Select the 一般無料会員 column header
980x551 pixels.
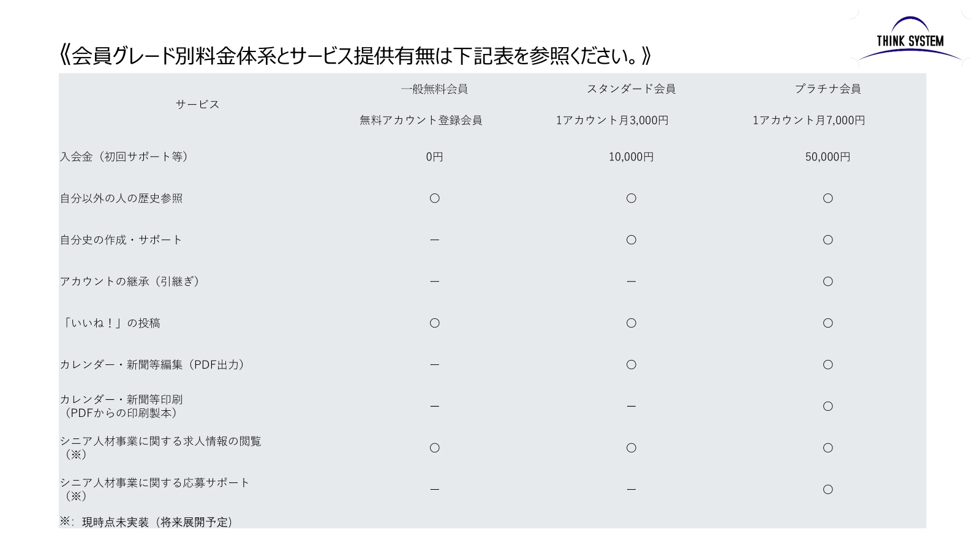coord(434,89)
